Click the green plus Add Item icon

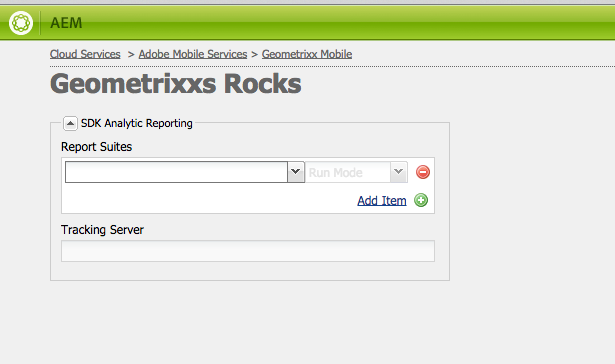pos(421,200)
